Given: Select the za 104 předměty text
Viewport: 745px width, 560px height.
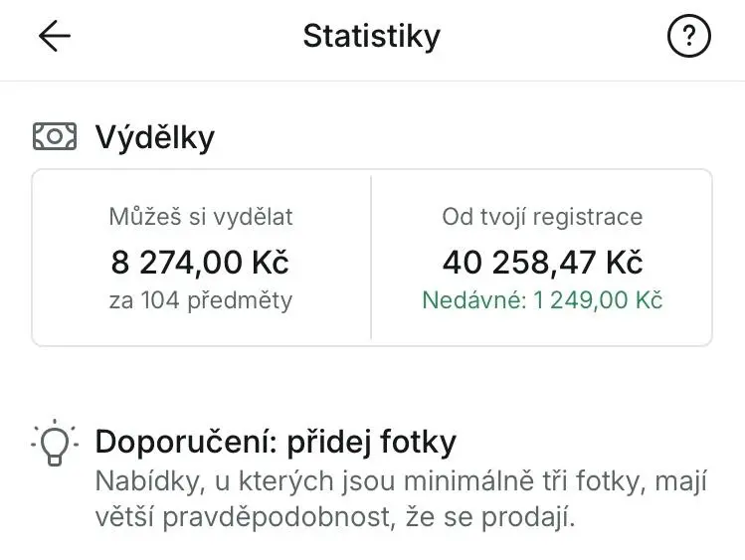Looking at the screenshot, I should 201,300.
